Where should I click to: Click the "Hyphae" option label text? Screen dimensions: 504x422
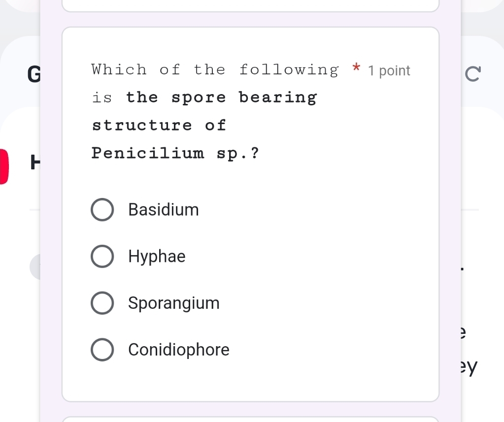tap(157, 257)
